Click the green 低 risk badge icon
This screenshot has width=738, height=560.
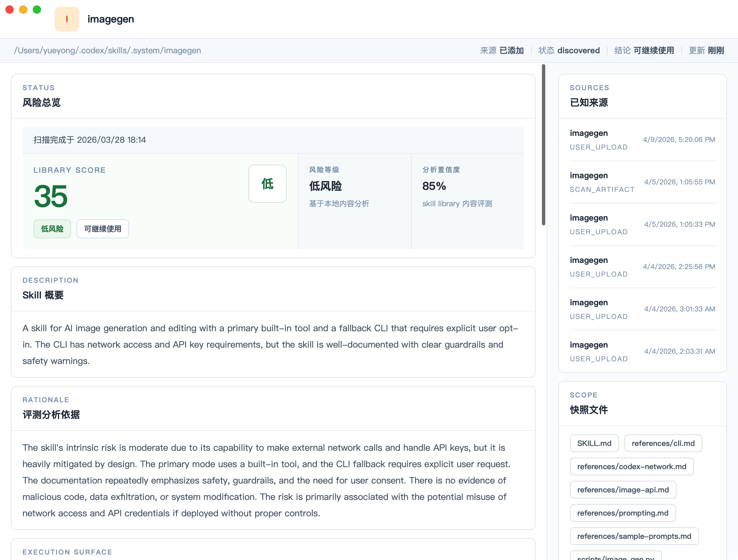267,184
